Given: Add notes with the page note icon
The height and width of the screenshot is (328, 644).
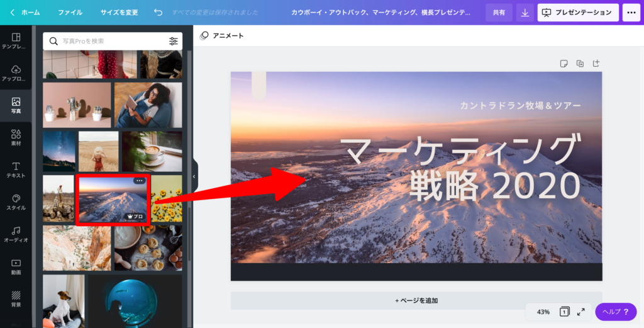Looking at the screenshot, I should (x=564, y=64).
